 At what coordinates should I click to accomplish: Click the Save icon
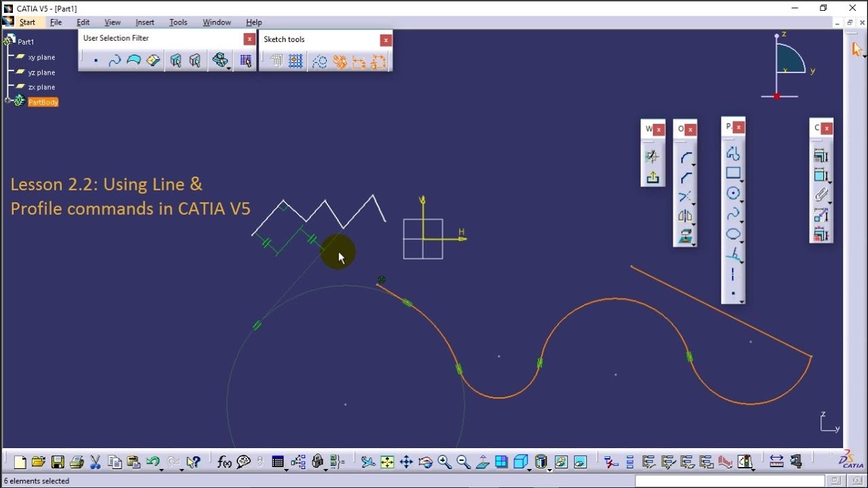[58, 462]
